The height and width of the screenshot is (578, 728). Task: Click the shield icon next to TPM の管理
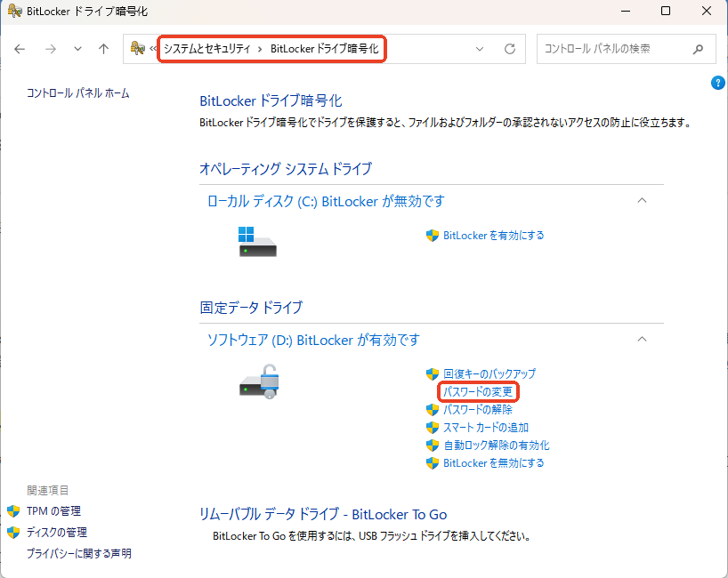(x=12, y=510)
